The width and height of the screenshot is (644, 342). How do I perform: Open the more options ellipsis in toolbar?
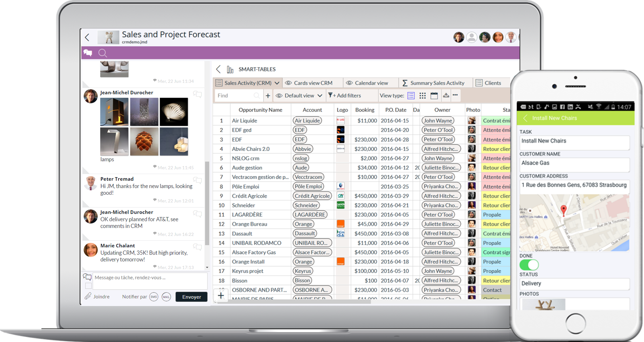point(455,95)
